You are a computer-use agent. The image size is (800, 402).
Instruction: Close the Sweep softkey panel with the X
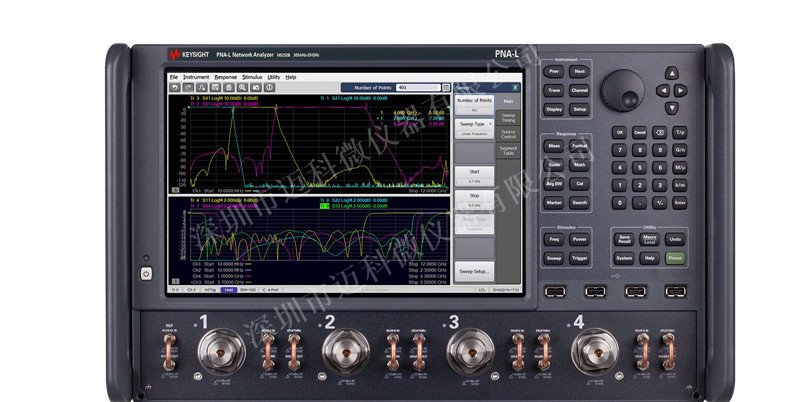click(x=515, y=88)
